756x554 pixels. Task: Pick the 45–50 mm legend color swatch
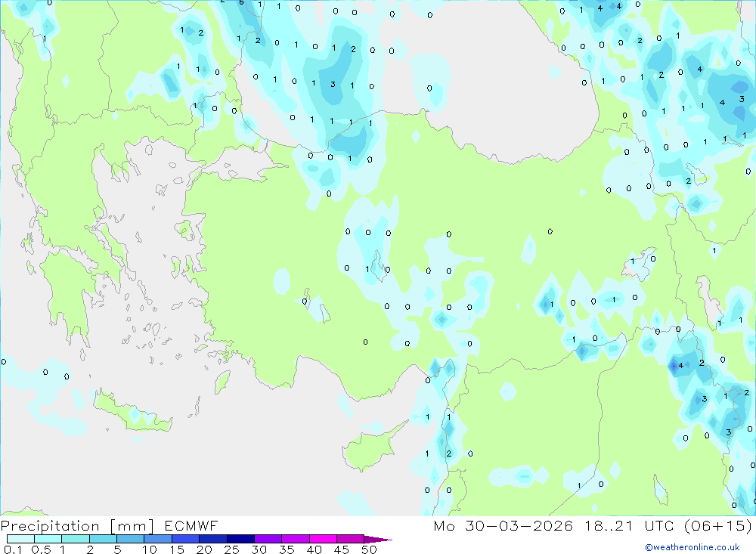(x=351, y=539)
